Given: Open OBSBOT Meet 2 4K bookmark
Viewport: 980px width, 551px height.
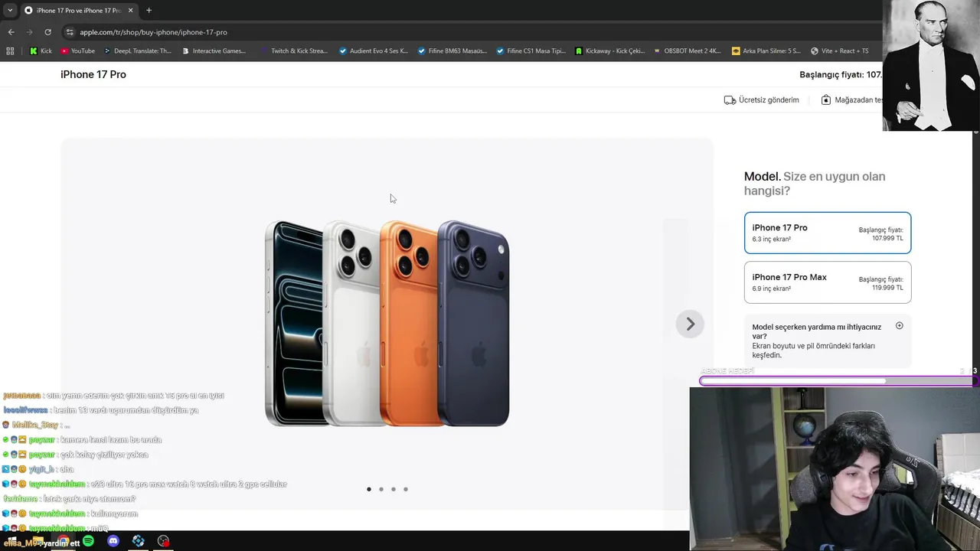Looking at the screenshot, I should point(687,51).
